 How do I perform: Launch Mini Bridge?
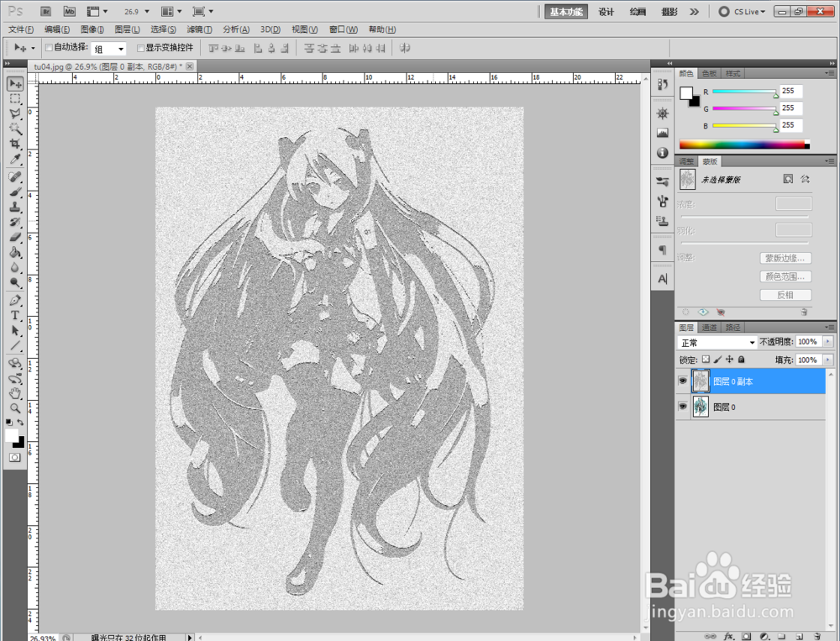coord(70,11)
